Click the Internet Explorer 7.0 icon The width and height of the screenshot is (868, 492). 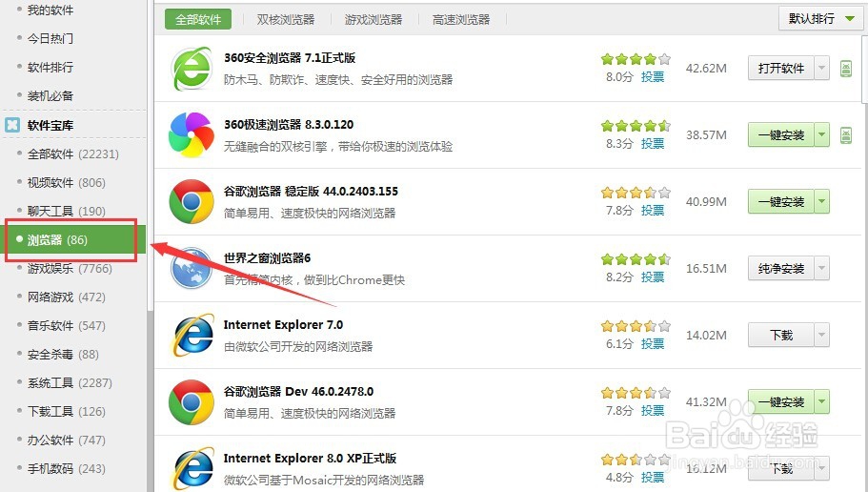coord(192,336)
